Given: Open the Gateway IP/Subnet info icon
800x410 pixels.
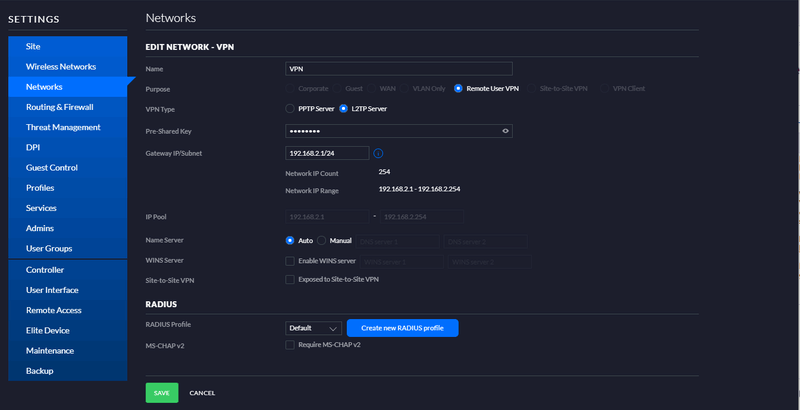Looking at the screenshot, I should [378, 153].
